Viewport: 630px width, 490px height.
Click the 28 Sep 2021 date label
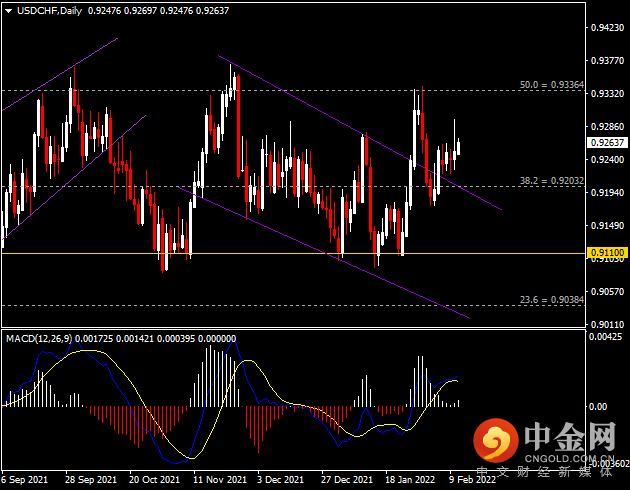point(91,480)
